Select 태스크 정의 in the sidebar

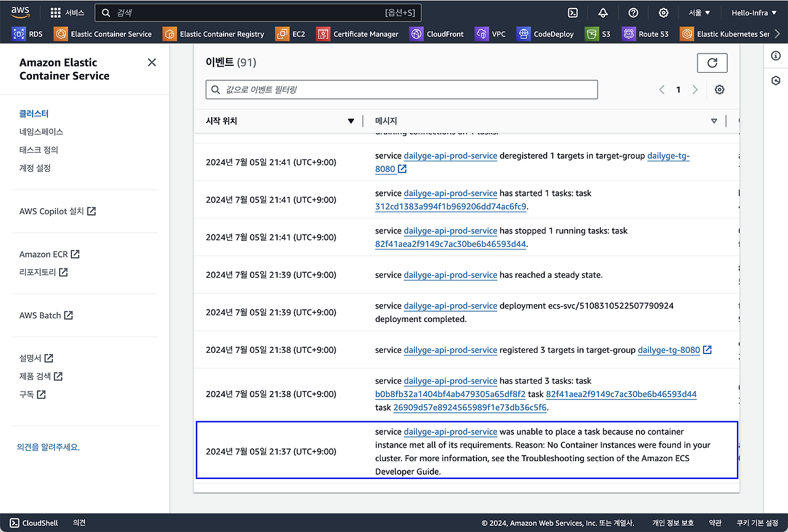coord(39,150)
